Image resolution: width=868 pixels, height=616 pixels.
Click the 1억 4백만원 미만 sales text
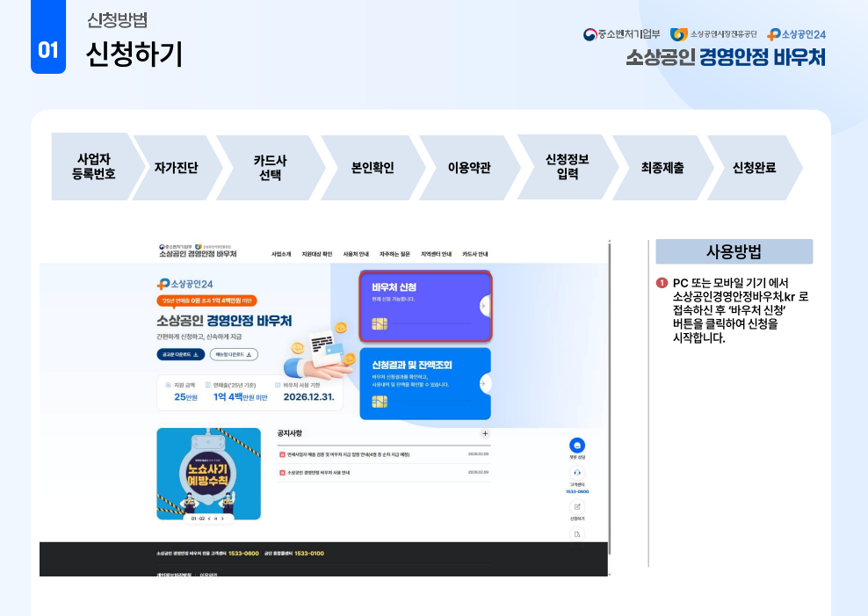click(240, 397)
